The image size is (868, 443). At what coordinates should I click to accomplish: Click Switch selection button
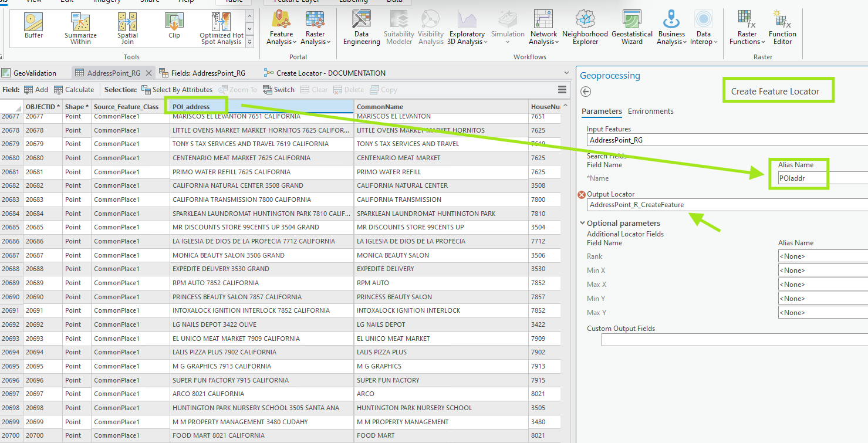279,90
